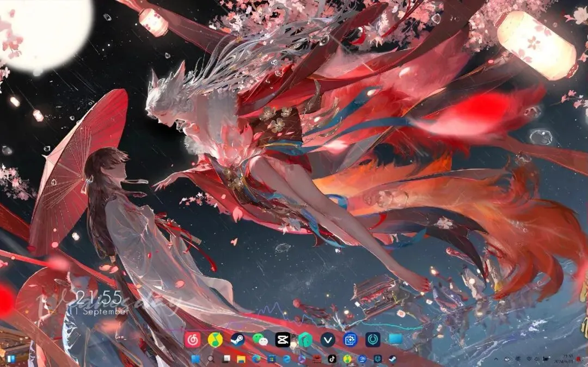Viewport: 588px width, 367px height.
Task: Launch QQ Music from the dock
Action: click(x=215, y=340)
